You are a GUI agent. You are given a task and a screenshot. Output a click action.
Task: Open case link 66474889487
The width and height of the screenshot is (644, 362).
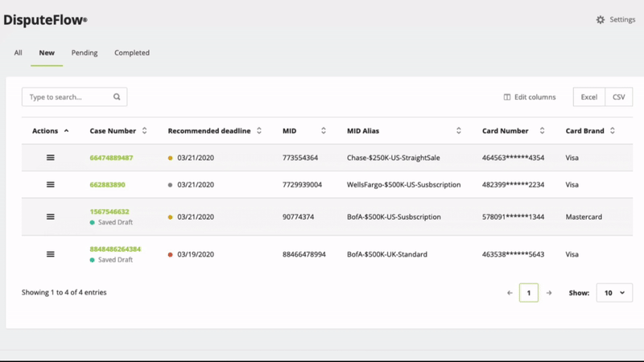(111, 158)
